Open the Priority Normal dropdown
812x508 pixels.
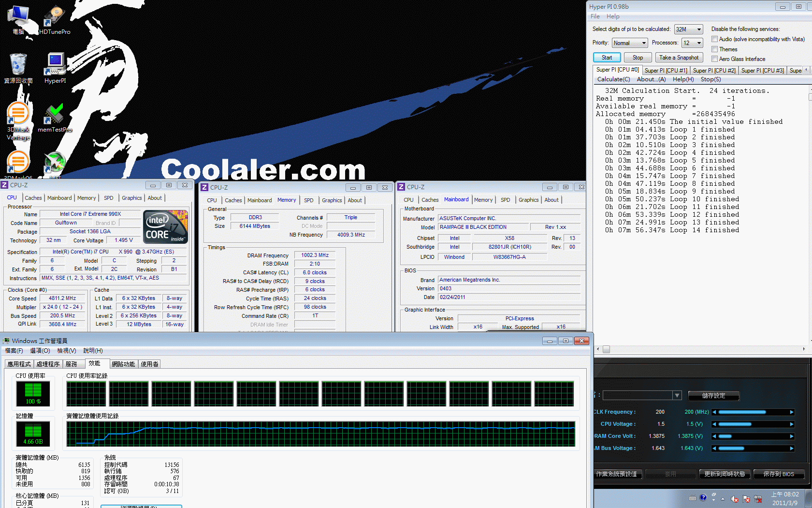click(629, 43)
